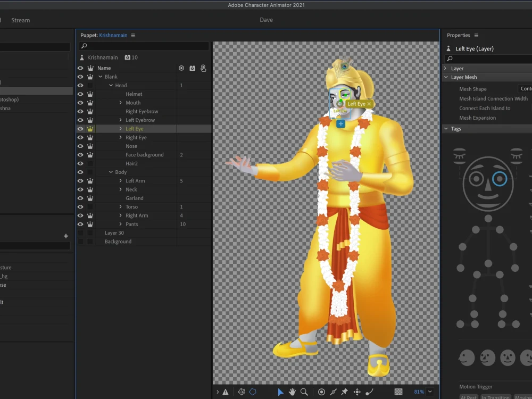The height and width of the screenshot is (399, 532).
Task: Open the Properties panel hamburger menu
Action: point(476,35)
